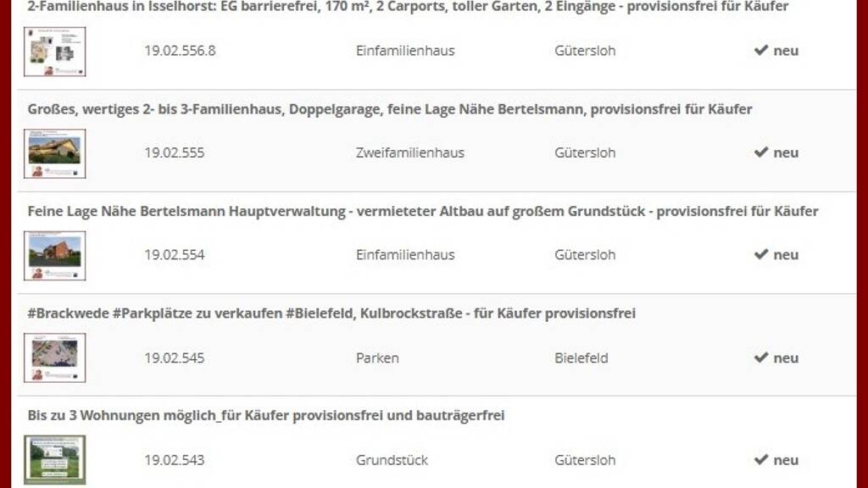Click the Zweifamilienhaus property type text

410,152
